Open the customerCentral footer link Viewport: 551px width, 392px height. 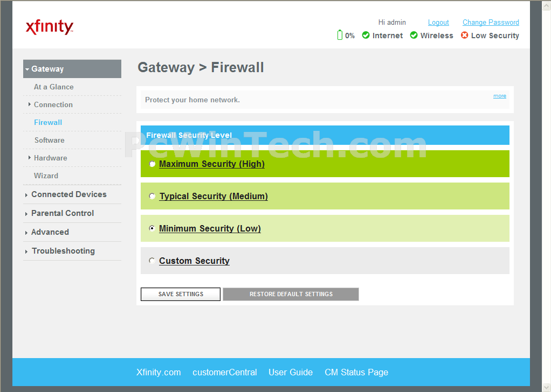point(224,373)
